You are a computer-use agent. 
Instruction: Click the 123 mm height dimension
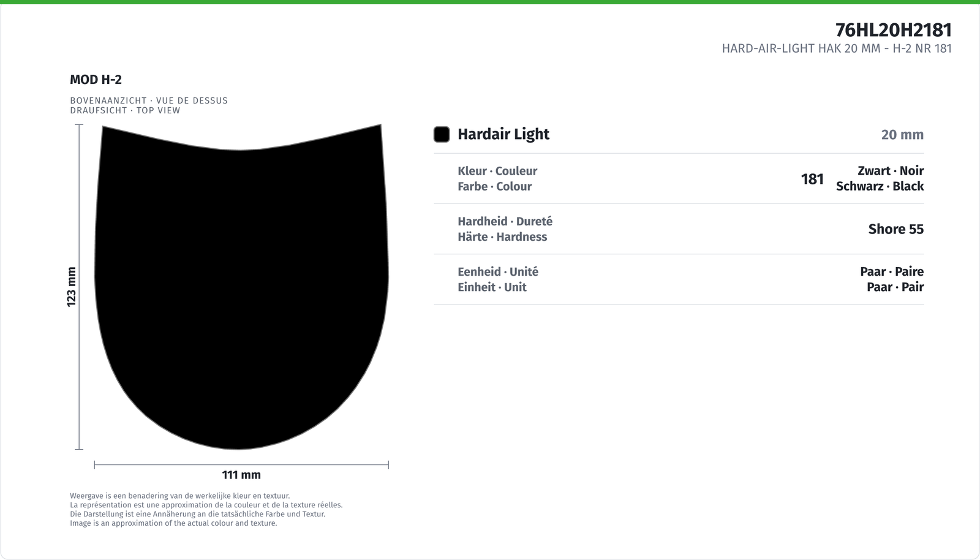point(72,287)
